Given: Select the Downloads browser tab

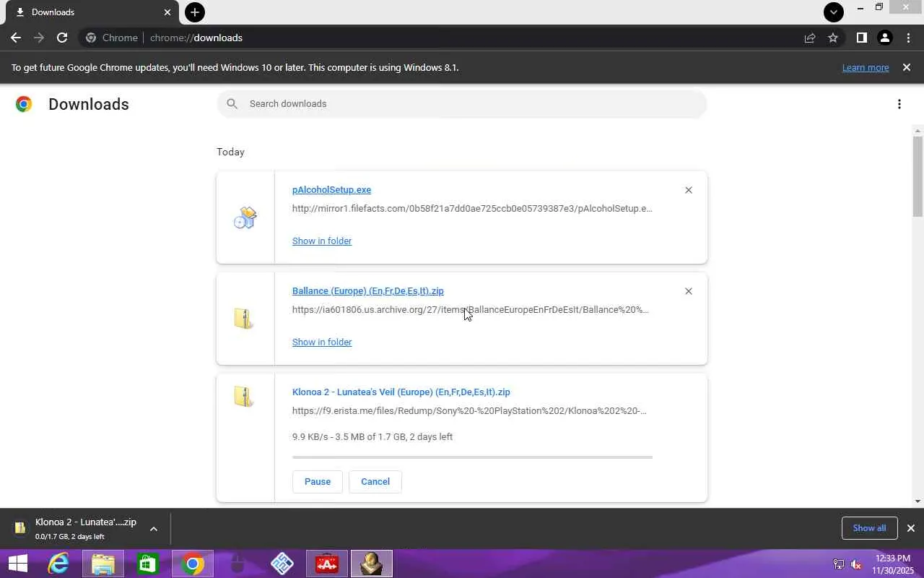Looking at the screenshot, I should click(92, 12).
